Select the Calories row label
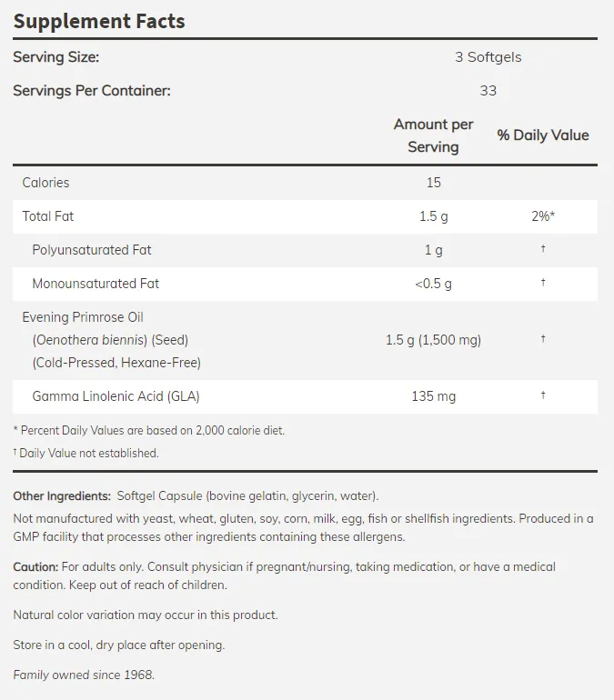 pos(46,183)
